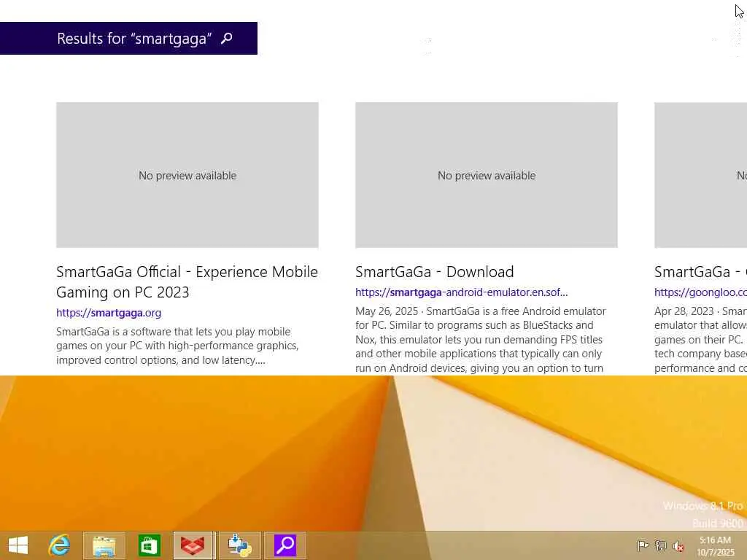Viewport: 747px width, 560px height.
Task: Switch to the red fox-shaped taskbar app
Action: (193, 545)
